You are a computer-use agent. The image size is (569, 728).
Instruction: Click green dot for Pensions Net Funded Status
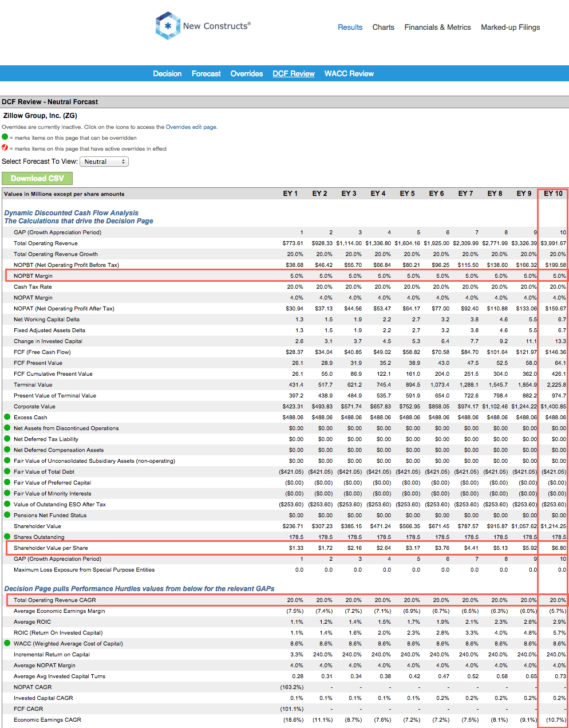tap(7, 515)
